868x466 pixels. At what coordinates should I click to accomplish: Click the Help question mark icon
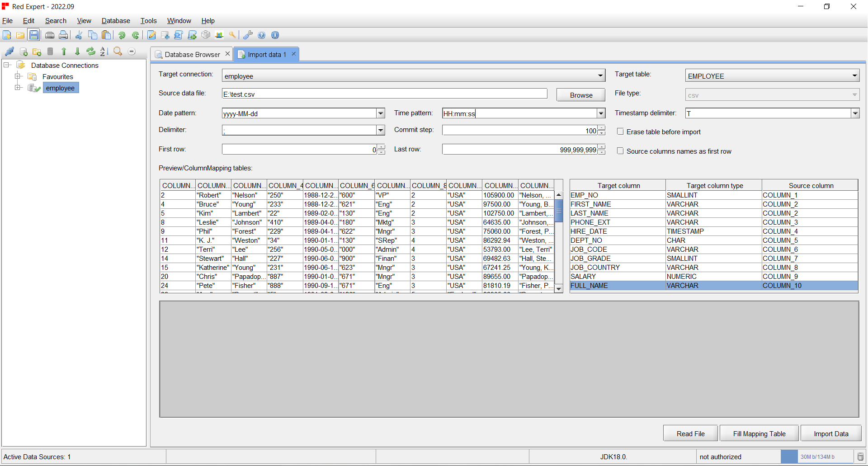point(262,35)
